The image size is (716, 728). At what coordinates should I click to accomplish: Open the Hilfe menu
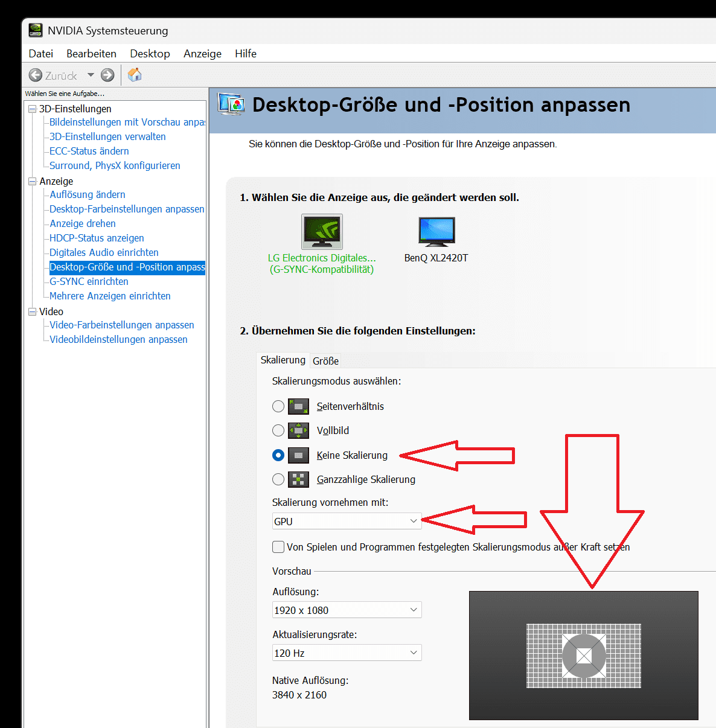click(x=246, y=54)
